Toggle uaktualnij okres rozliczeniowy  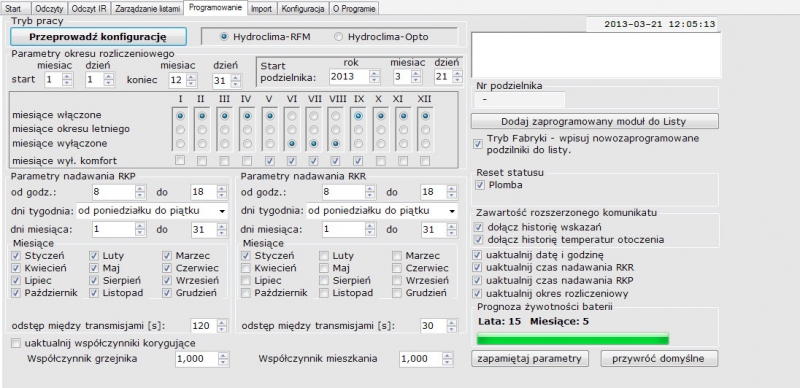pos(478,294)
